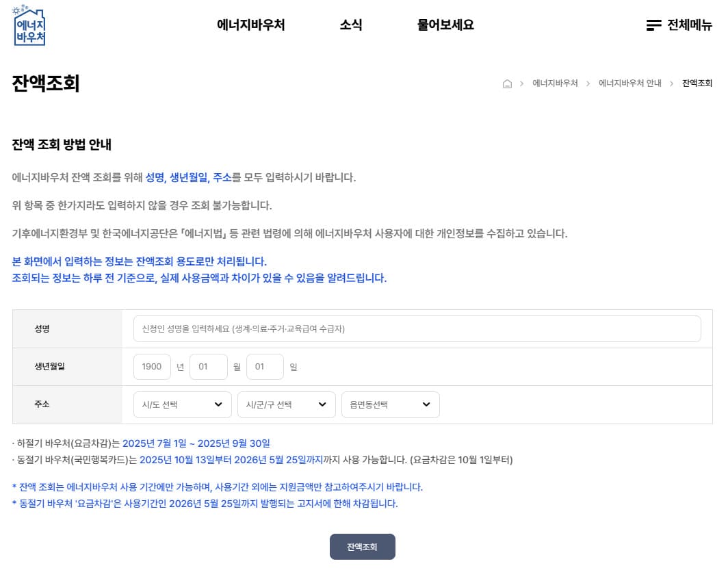Click the applicant name input field
Viewport: 728px width, 570px height.
[x=417, y=328]
